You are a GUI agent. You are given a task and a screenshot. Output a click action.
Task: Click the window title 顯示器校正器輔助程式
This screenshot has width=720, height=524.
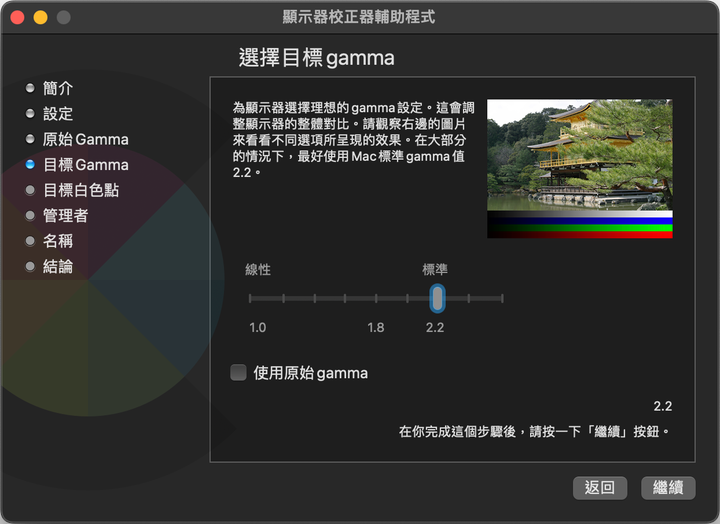359,17
